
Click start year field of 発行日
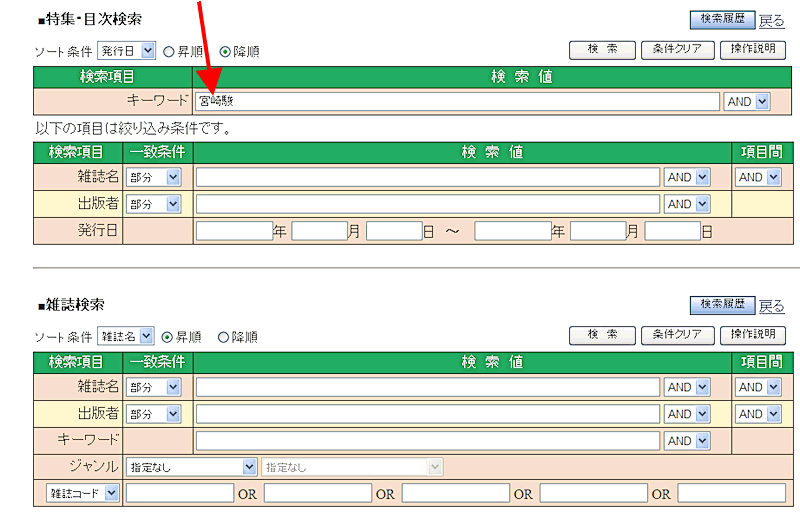click(x=234, y=231)
